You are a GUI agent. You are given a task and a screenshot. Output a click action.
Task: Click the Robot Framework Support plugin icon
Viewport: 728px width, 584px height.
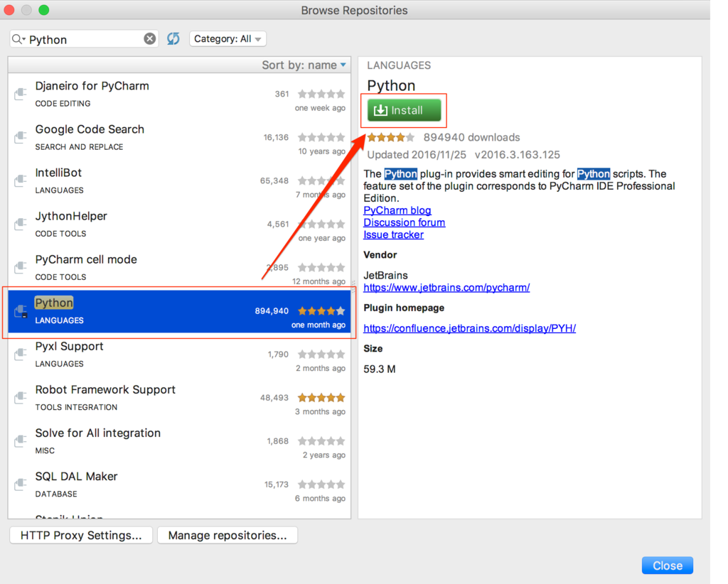[x=20, y=398]
